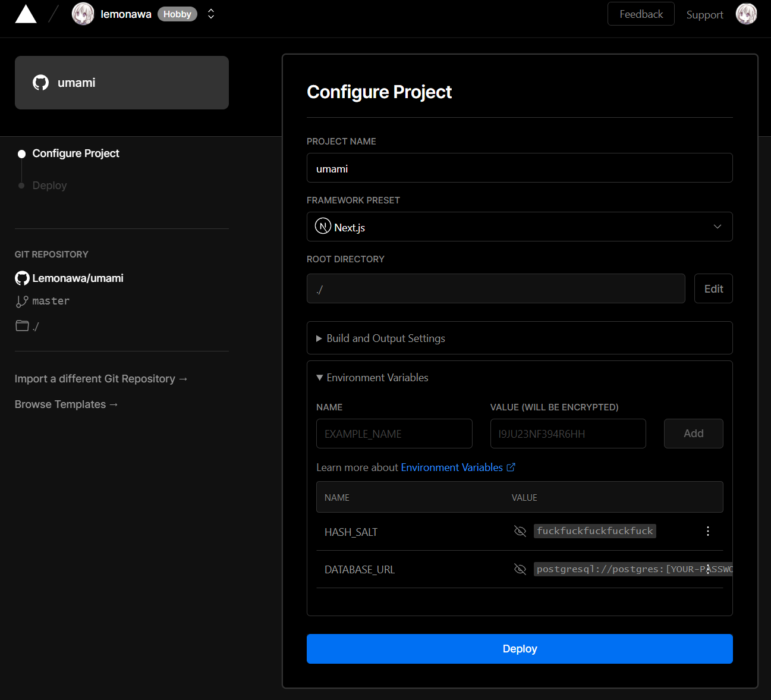Click the Next.js logo icon
Viewport: 771px width, 700px height.
(323, 226)
